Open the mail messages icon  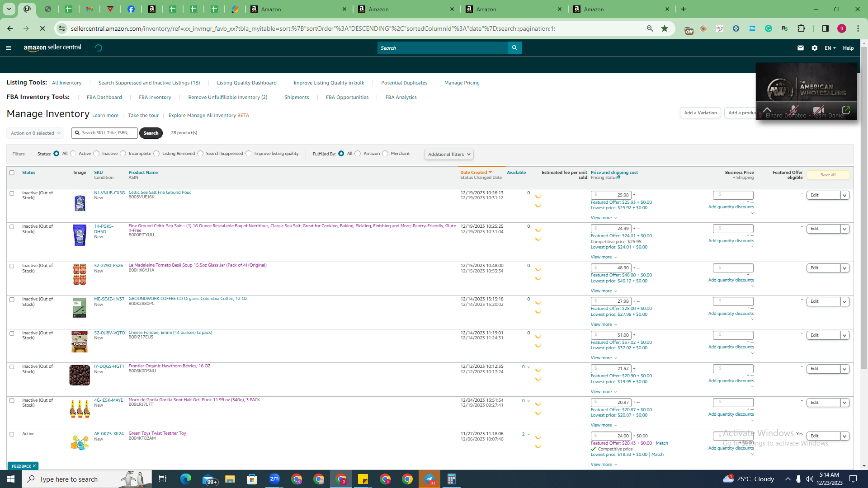click(x=801, y=48)
